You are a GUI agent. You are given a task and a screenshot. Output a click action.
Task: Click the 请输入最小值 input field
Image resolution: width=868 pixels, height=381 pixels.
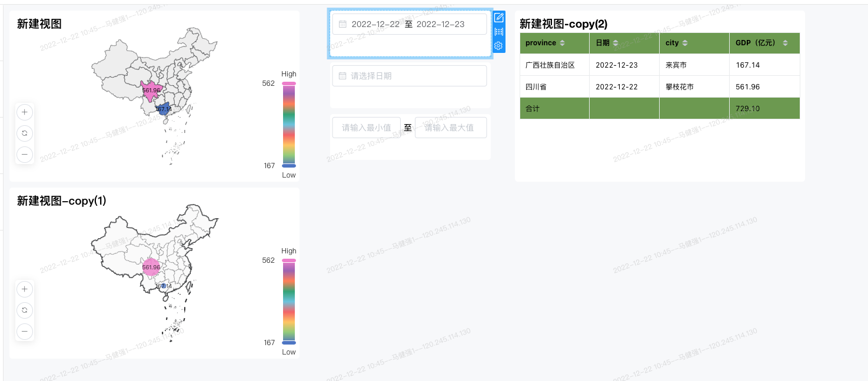pos(367,128)
